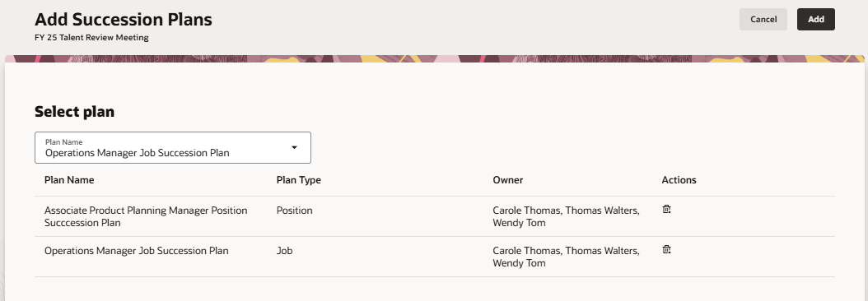
Task: Select the Plan Name column header
Action: (x=69, y=180)
